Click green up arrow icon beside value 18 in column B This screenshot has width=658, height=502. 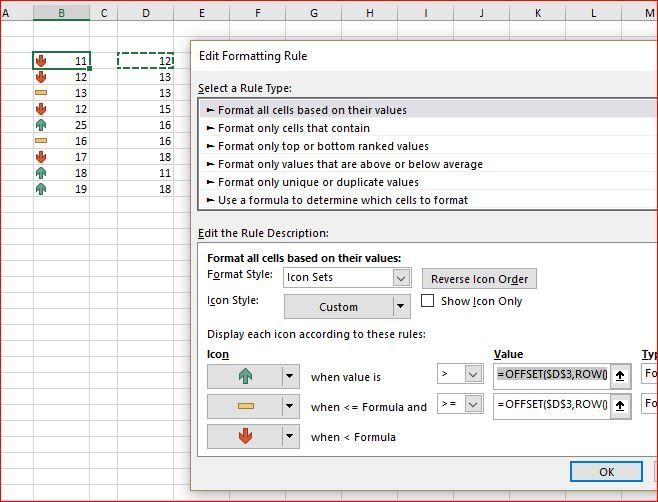point(41,173)
